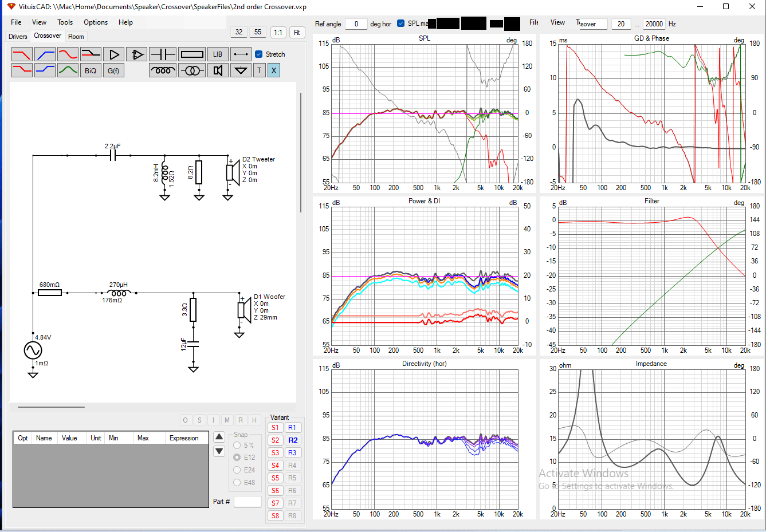This screenshot has width=766, height=532.
Task: Add a capacitor from the component toolbar
Action: pyautogui.click(x=162, y=54)
